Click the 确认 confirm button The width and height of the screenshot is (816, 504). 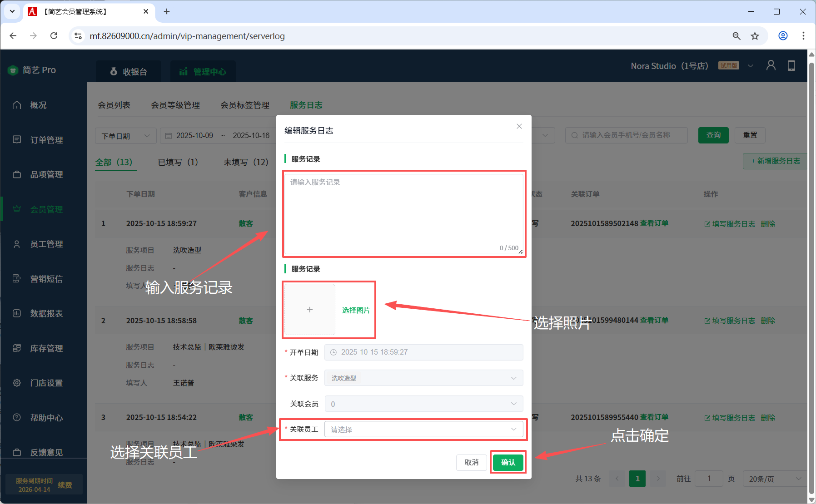(x=508, y=462)
